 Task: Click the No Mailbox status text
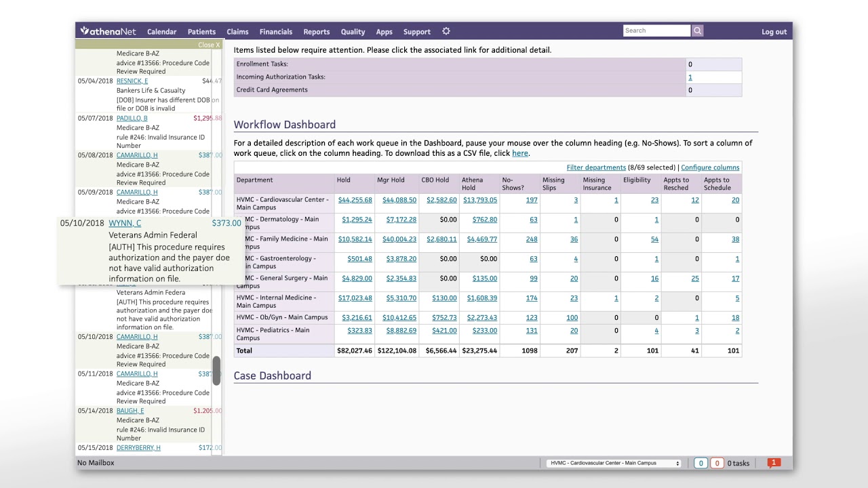[96, 463]
